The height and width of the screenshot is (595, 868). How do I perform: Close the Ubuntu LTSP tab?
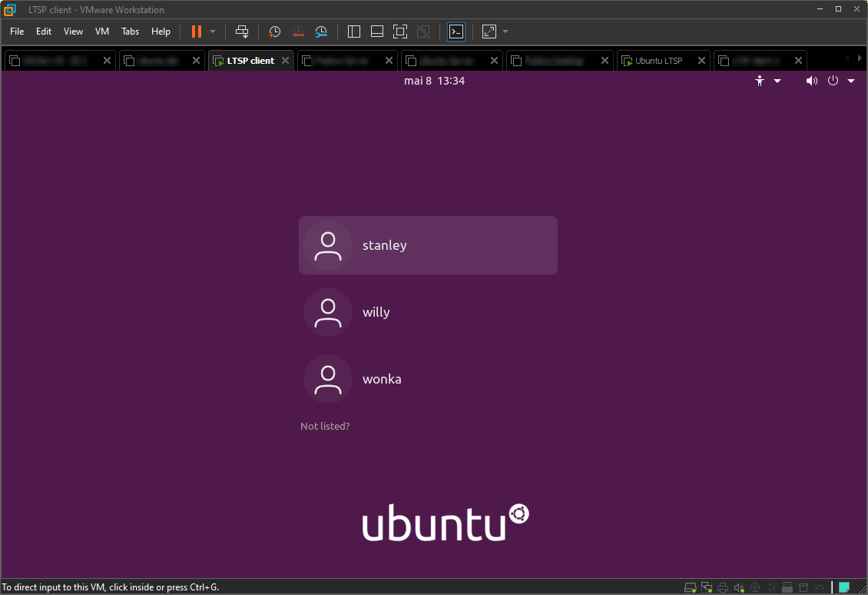click(701, 61)
